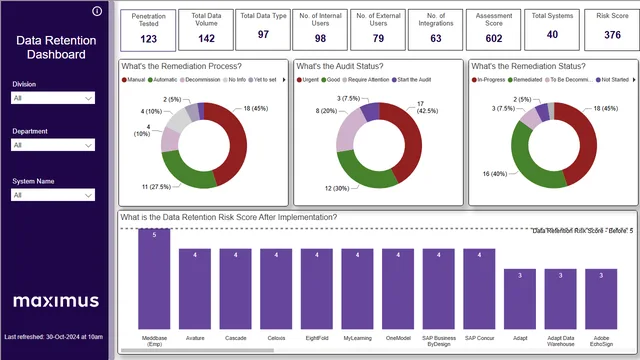This screenshot has width=640, height=360.
Task: Click pink Require Attention slice in Audit donut
Action: click(x=348, y=131)
